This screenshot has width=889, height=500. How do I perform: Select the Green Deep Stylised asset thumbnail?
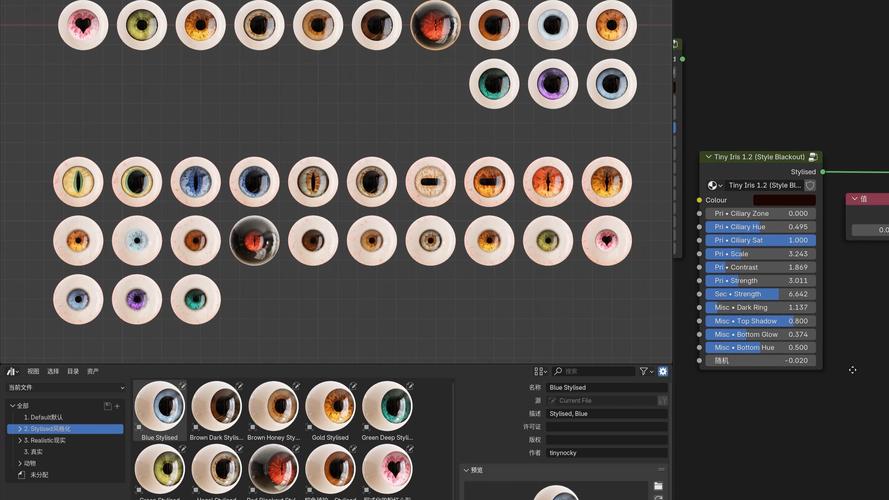(x=387, y=411)
